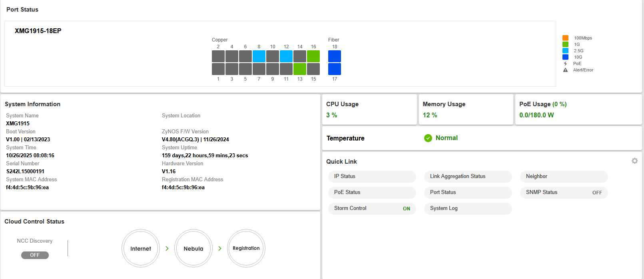Screen dimensions: 644x279
Task: Click hardware version V1.16
Action: [169, 171]
